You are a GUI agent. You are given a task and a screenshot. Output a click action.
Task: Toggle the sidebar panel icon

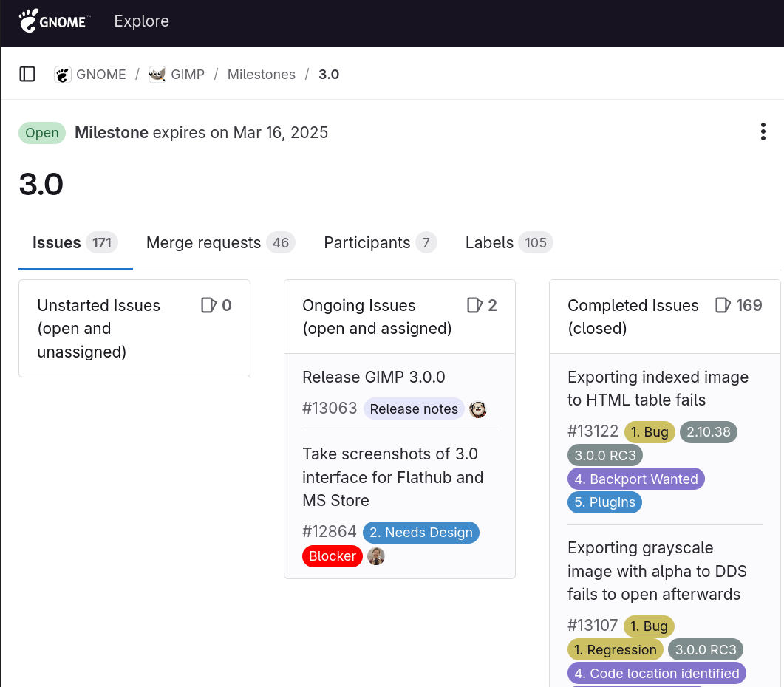click(x=27, y=74)
